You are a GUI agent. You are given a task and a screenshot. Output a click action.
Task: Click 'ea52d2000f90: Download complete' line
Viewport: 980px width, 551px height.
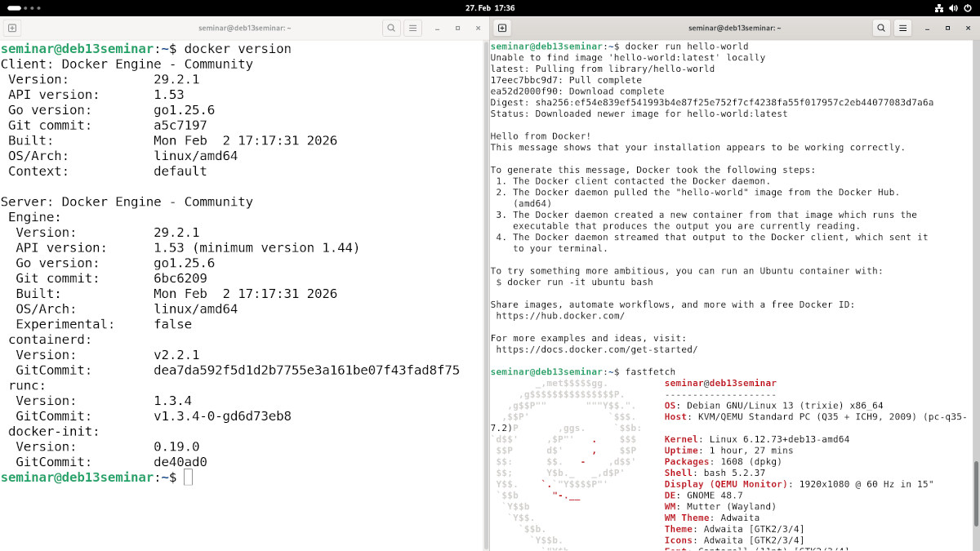pyautogui.click(x=577, y=91)
